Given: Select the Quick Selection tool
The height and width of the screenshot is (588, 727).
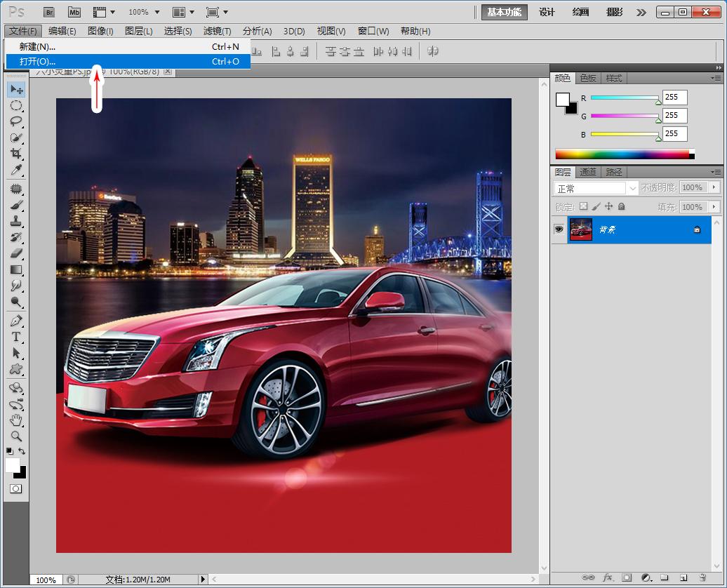Looking at the screenshot, I should tap(16, 138).
